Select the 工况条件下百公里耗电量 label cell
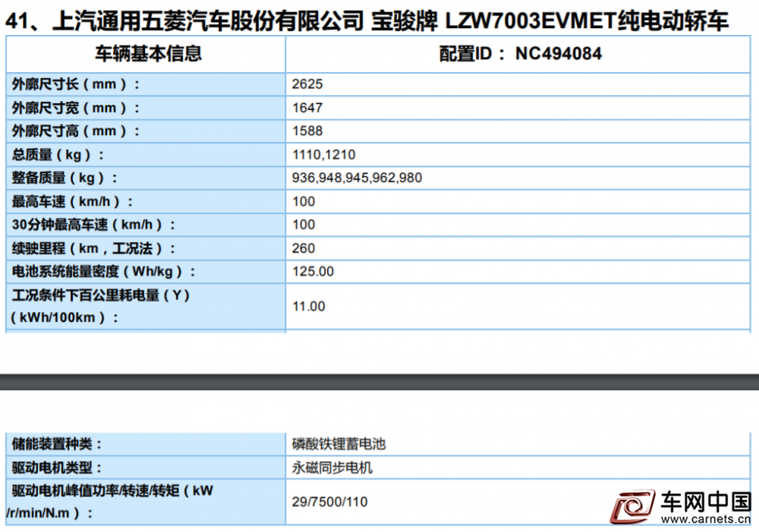Screen dimensions: 759x532 click(146, 307)
